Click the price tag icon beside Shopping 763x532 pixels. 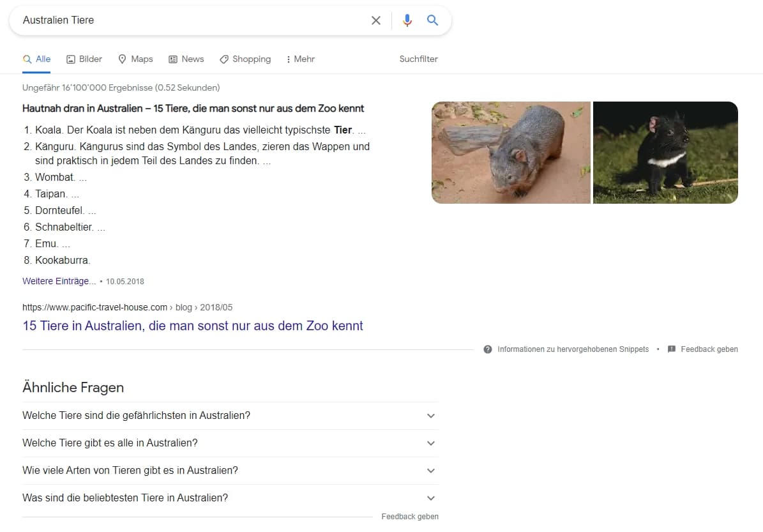pos(223,59)
